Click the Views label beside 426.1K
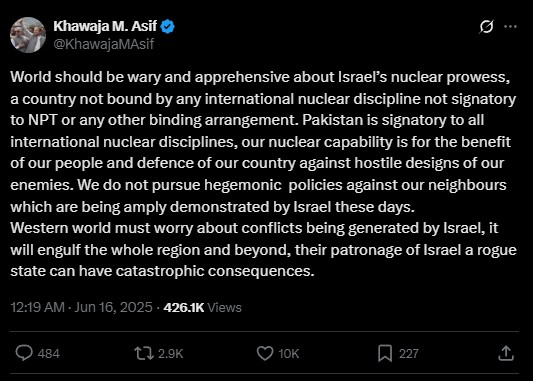The width and height of the screenshot is (533, 381). coord(224,308)
